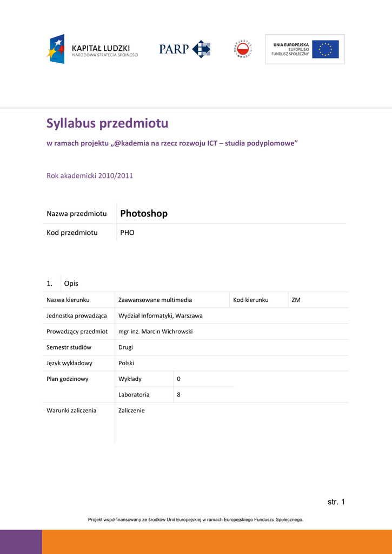Click "Wydział Informatyki, Warszawa" text

click(x=161, y=315)
